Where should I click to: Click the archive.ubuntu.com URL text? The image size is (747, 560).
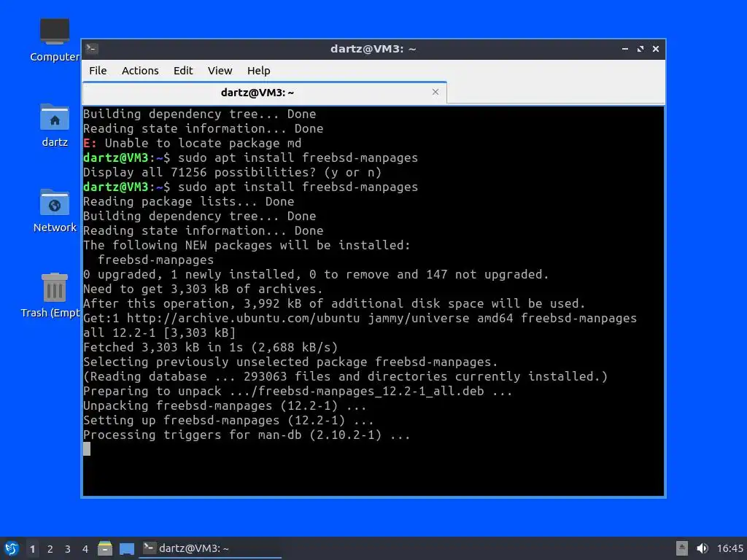pyautogui.click(x=244, y=318)
